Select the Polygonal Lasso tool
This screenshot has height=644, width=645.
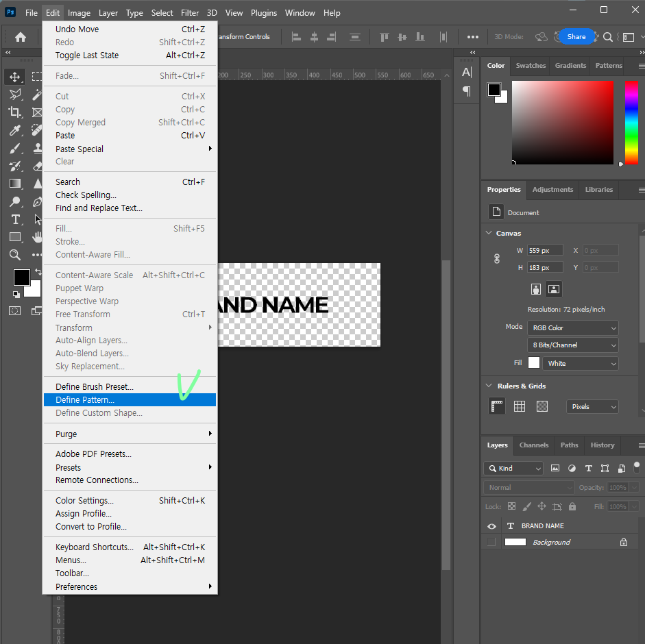[15, 95]
